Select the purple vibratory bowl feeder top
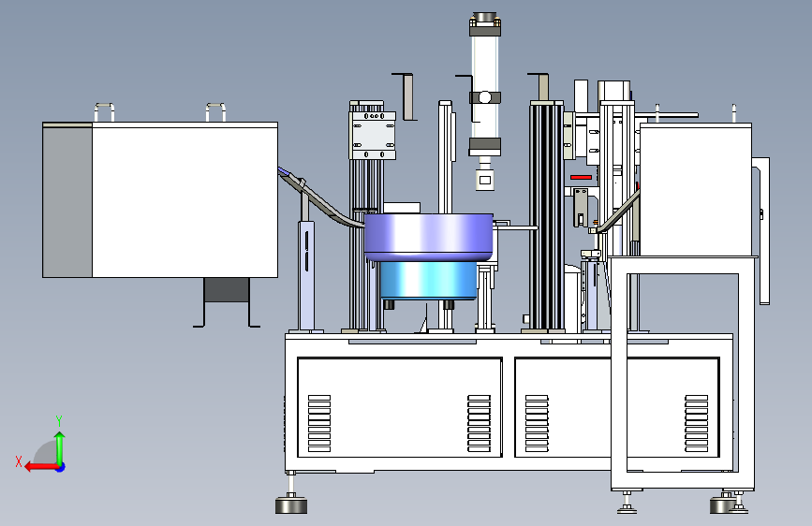 429,237
